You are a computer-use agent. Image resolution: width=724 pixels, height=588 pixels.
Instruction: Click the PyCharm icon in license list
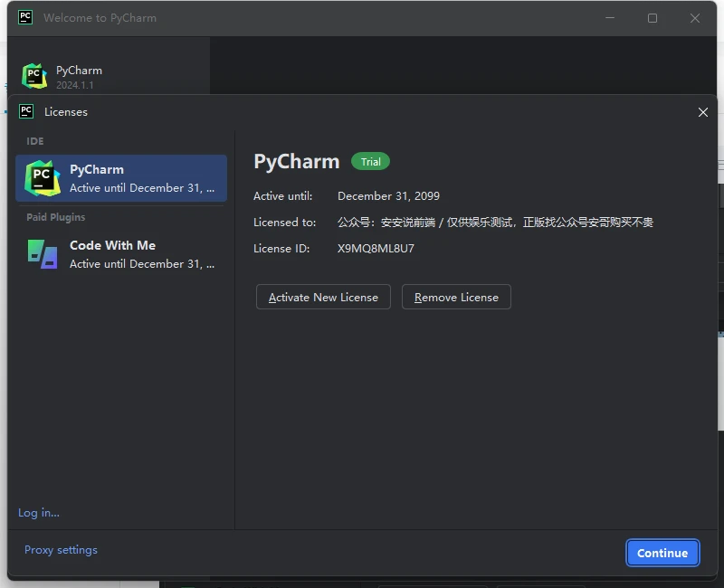click(43, 178)
